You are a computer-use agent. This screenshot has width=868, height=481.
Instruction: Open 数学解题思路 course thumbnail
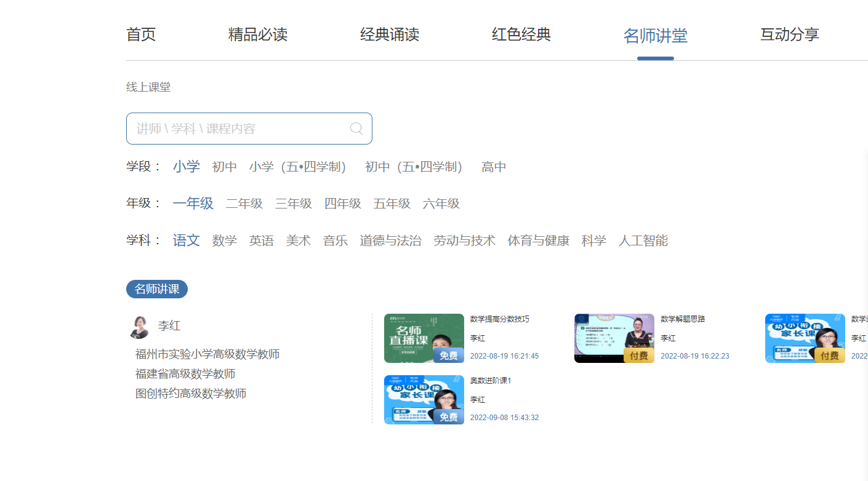[614, 338]
